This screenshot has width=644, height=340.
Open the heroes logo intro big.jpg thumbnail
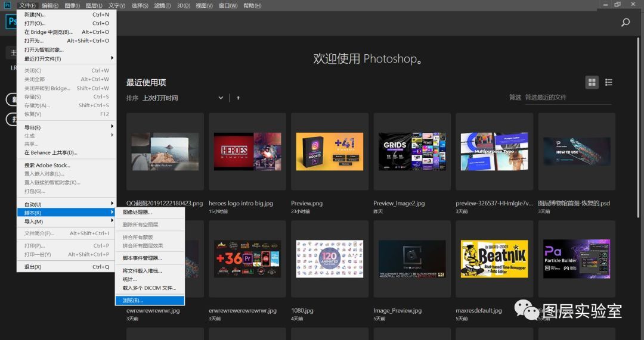coord(247,152)
